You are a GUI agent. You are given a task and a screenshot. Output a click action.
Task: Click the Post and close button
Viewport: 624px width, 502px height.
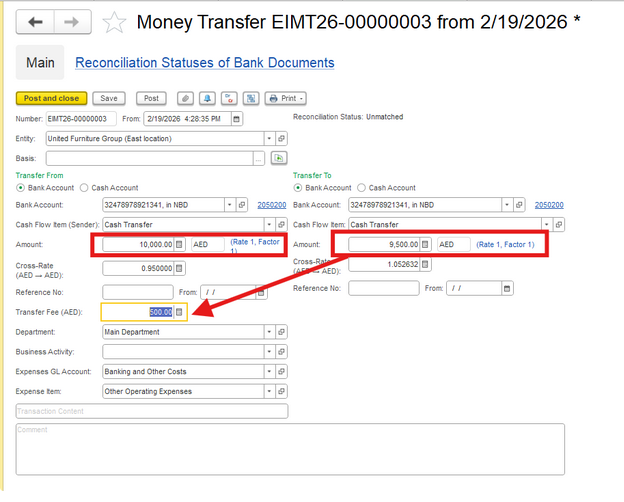point(52,98)
